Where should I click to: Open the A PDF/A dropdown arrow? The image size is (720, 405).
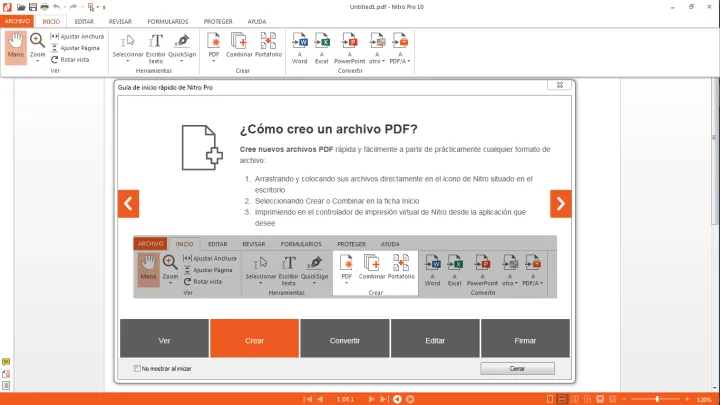409,61
